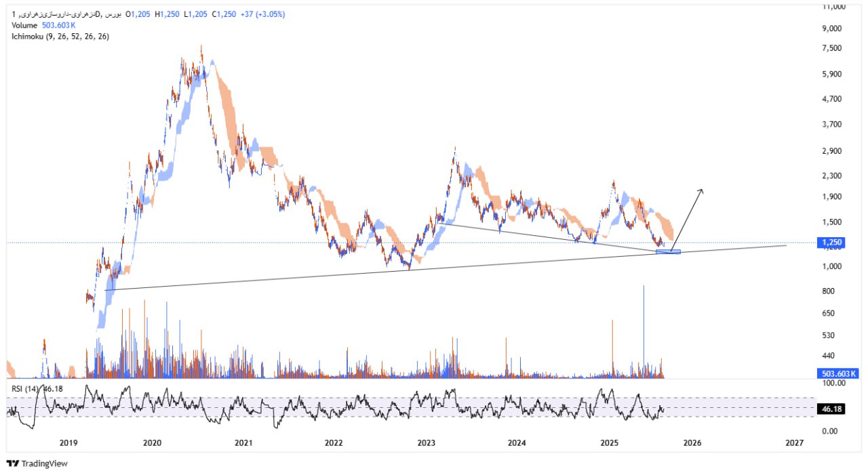This screenshot has width=868, height=475.
Task: Click the +37 (+3.05%) change value
Action: click(x=261, y=14)
